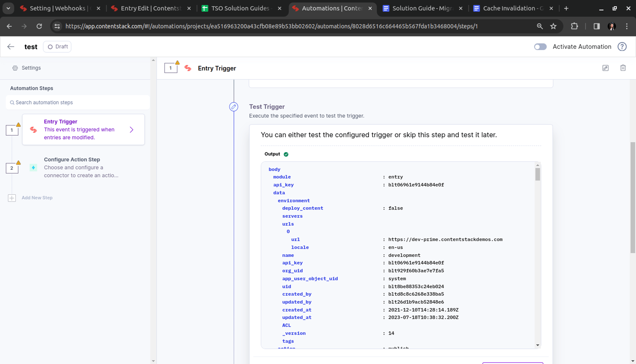
Task: Click Add New Step
Action: pos(37,197)
